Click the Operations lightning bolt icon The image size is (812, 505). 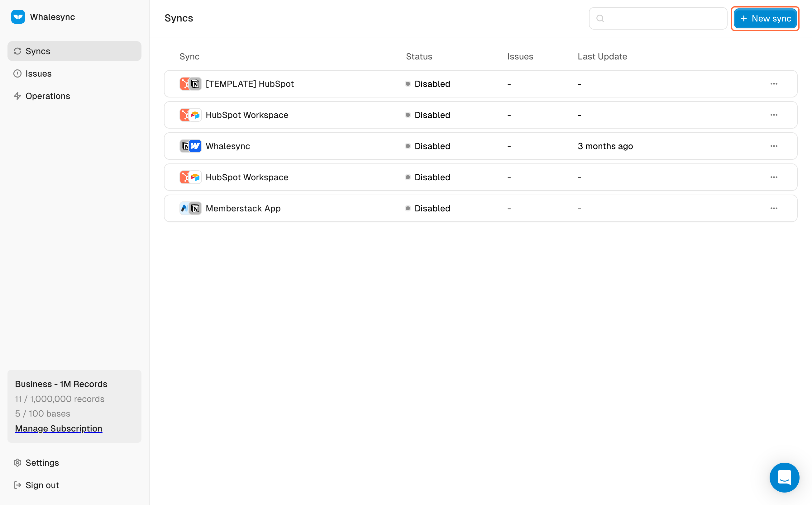[x=17, y=96]
